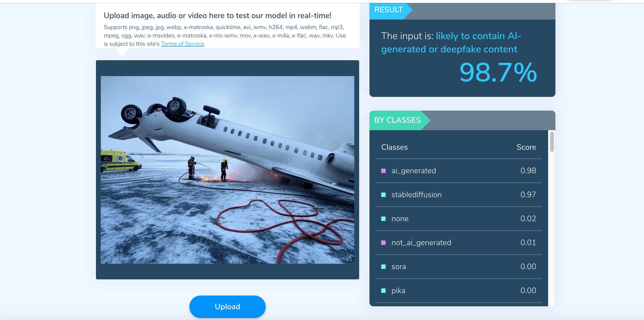The width and height of the screenshot is (644, 320).
Task: Open the Terms of Service link
Action: tap(183, 44)
